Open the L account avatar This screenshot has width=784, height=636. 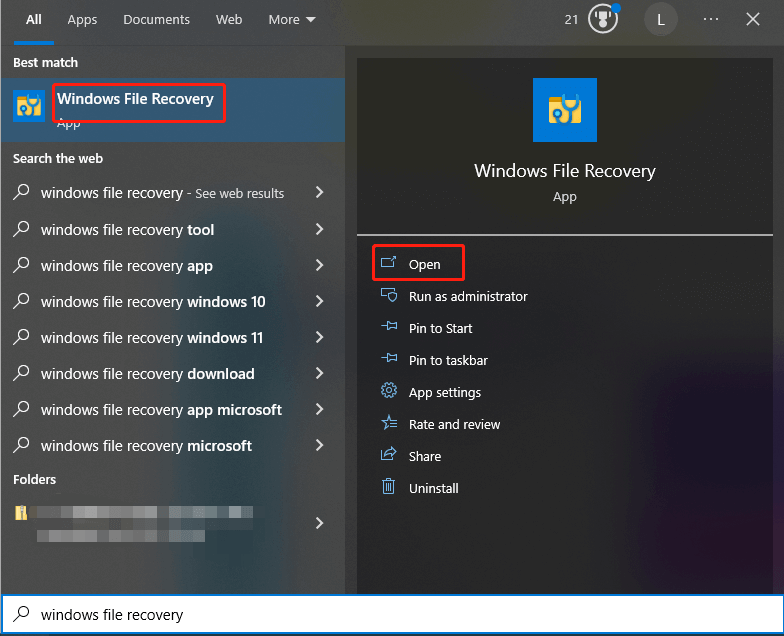point(661,20)
